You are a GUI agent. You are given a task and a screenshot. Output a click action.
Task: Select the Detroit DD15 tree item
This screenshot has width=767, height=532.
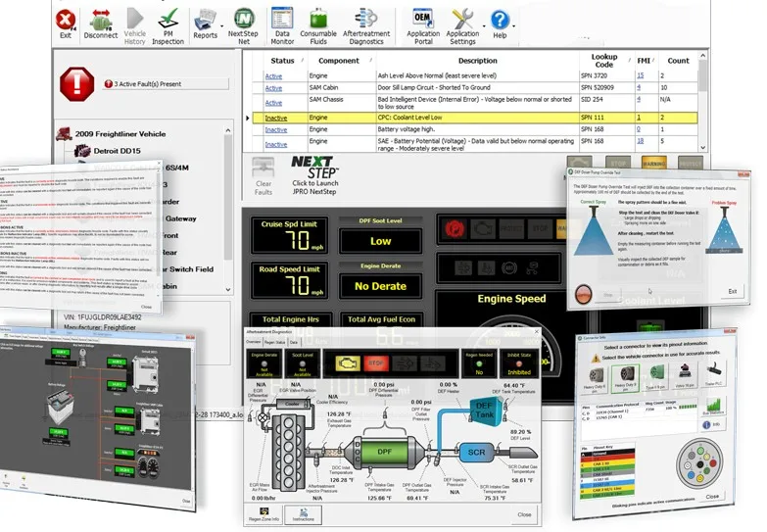pyautogui.click(x=117, y=151)
